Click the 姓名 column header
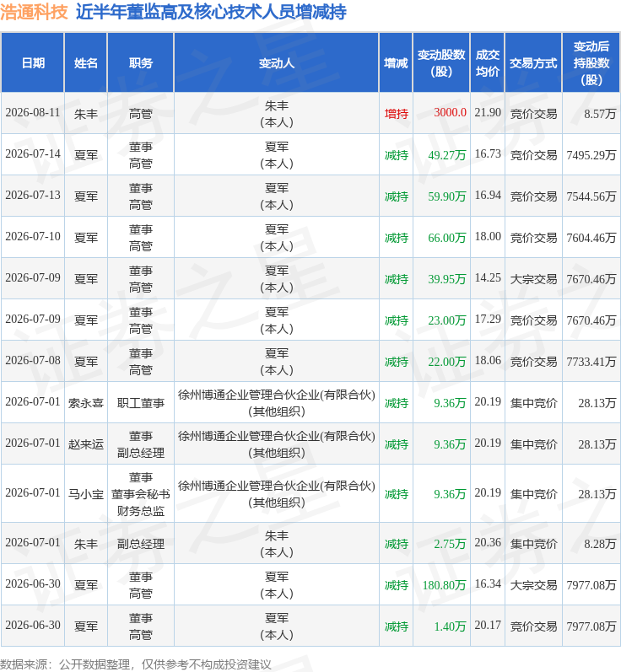This screenshot has height=672, width=621. [x=86, y=62]
